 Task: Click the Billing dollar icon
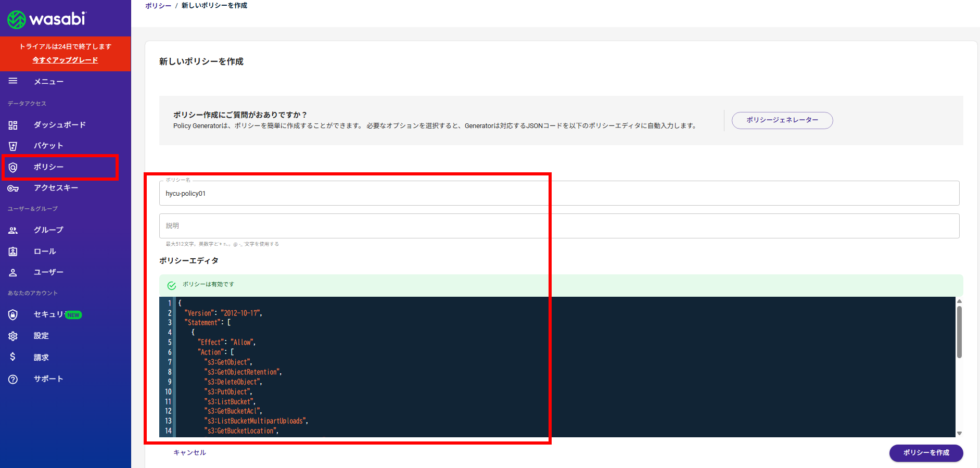pos(13,357)
